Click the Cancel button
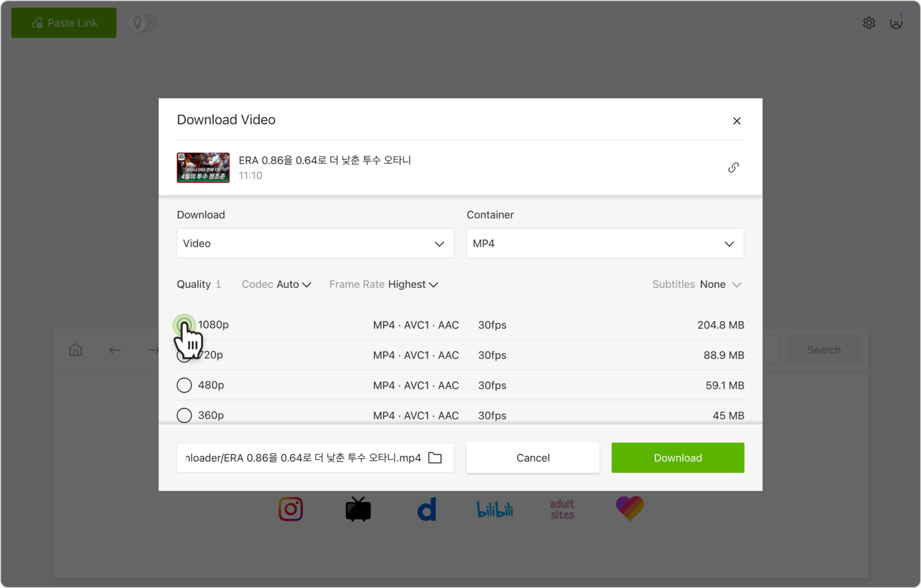921x588 pixels. point(532,457)
